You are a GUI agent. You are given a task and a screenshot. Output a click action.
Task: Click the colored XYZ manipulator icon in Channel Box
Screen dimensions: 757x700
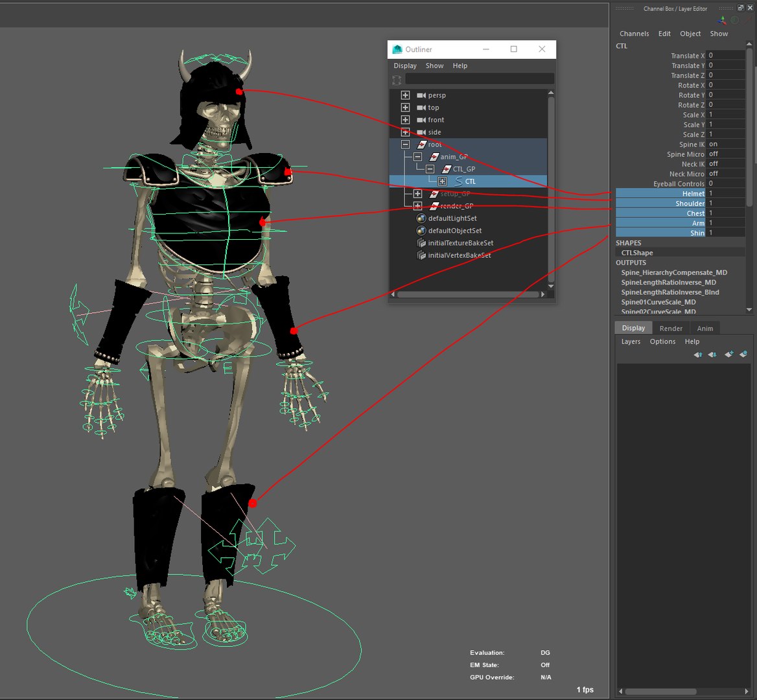point(722,20)
